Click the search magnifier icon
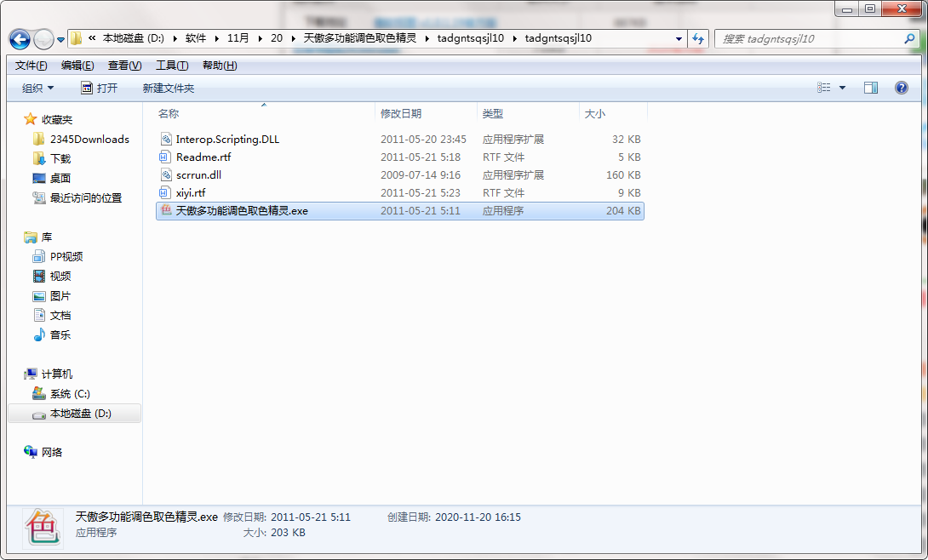 coord(909,39)
